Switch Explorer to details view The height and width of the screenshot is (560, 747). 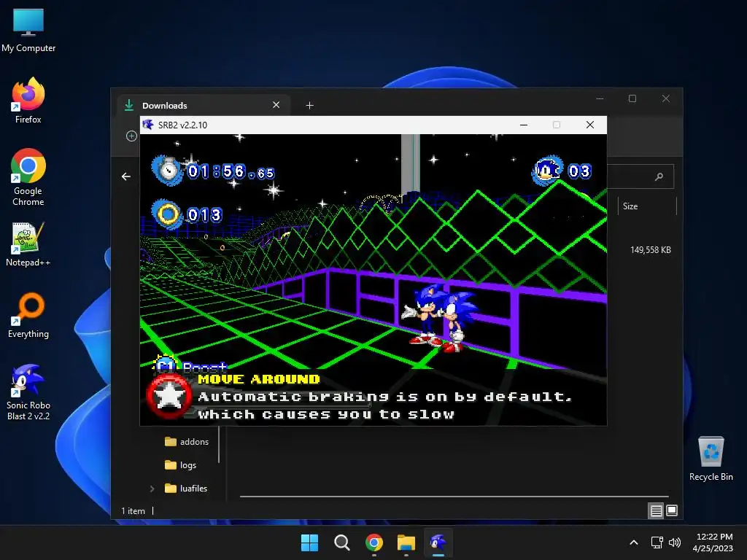tap(656, 511)
